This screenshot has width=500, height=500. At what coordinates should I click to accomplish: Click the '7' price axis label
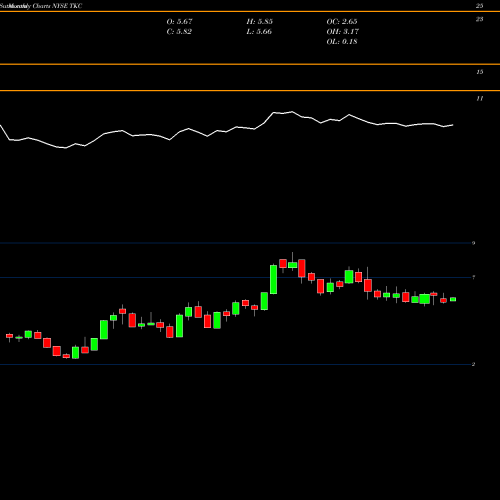tap(473, 277)
